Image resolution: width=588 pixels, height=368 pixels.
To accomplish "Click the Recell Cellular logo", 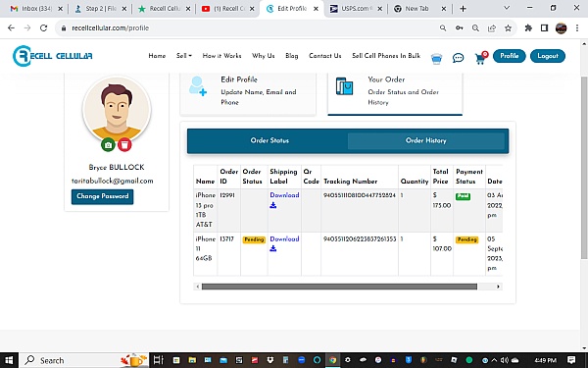I will 53,56.
